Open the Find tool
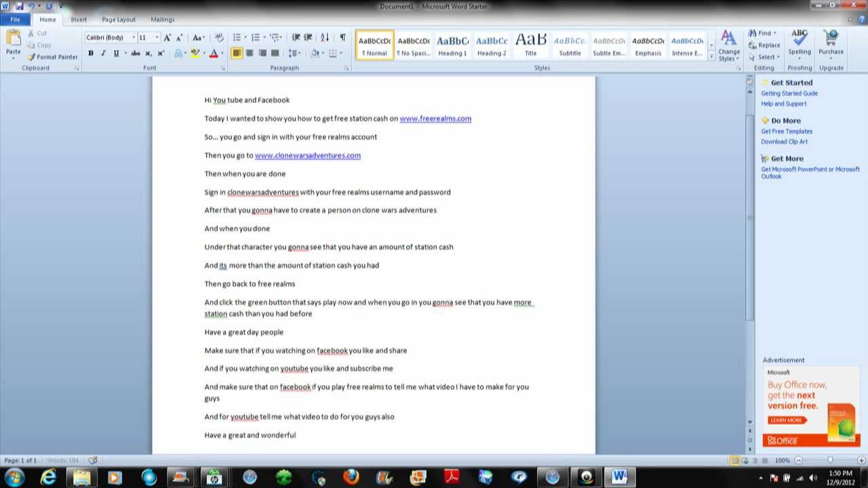 point(762,33)
